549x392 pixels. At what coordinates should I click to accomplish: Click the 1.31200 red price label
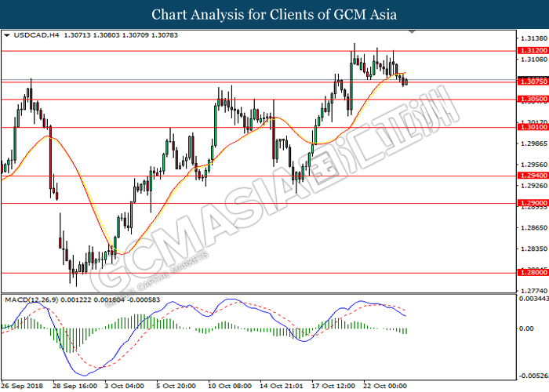tap(533, 51)
